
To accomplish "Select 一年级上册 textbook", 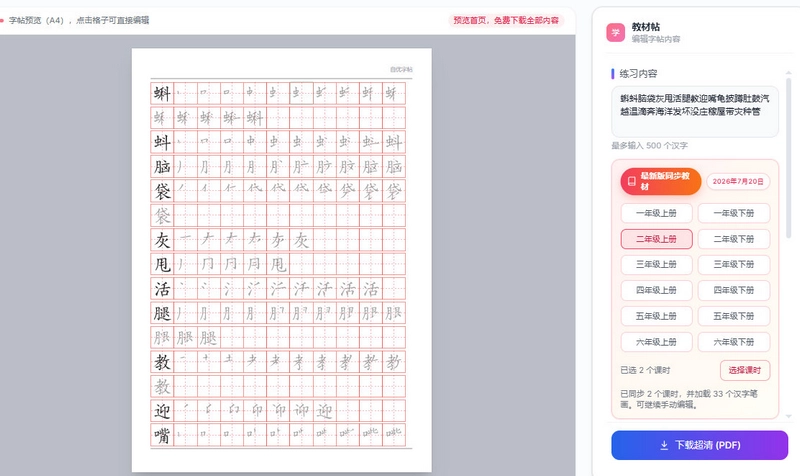I will coord(656,213).
